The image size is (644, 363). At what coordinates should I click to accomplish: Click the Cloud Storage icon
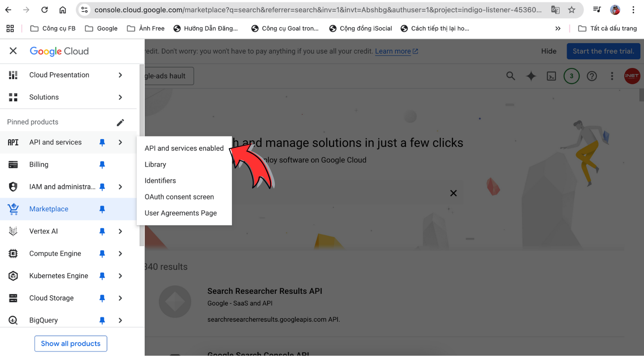[13, 298]
